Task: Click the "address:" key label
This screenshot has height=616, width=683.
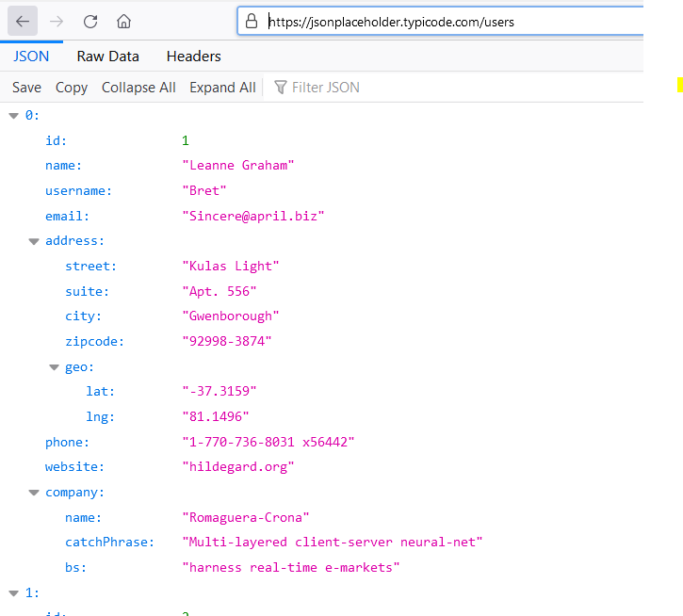Action: pos(75,241)
